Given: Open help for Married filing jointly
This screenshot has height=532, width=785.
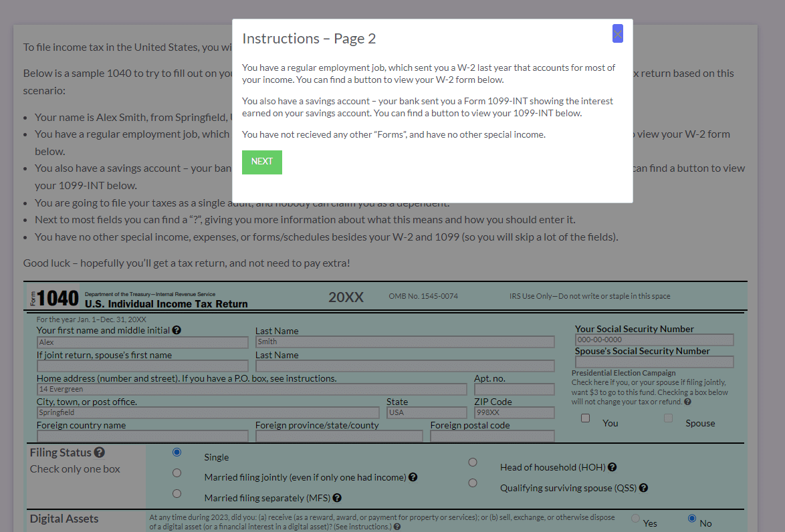Looking at the screenshot, I should [x=413, y=477].
